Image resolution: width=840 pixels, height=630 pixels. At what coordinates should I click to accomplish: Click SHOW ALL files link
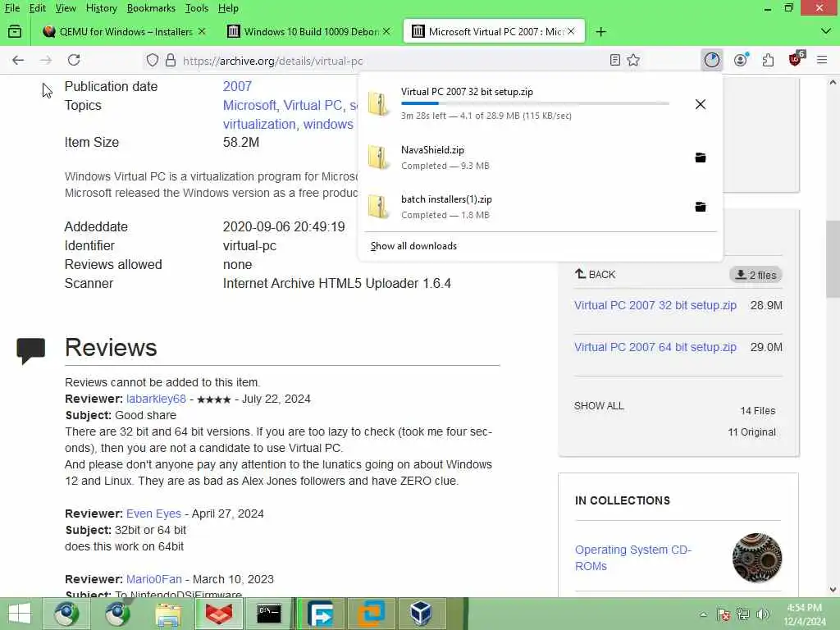[x=599, y=405]
